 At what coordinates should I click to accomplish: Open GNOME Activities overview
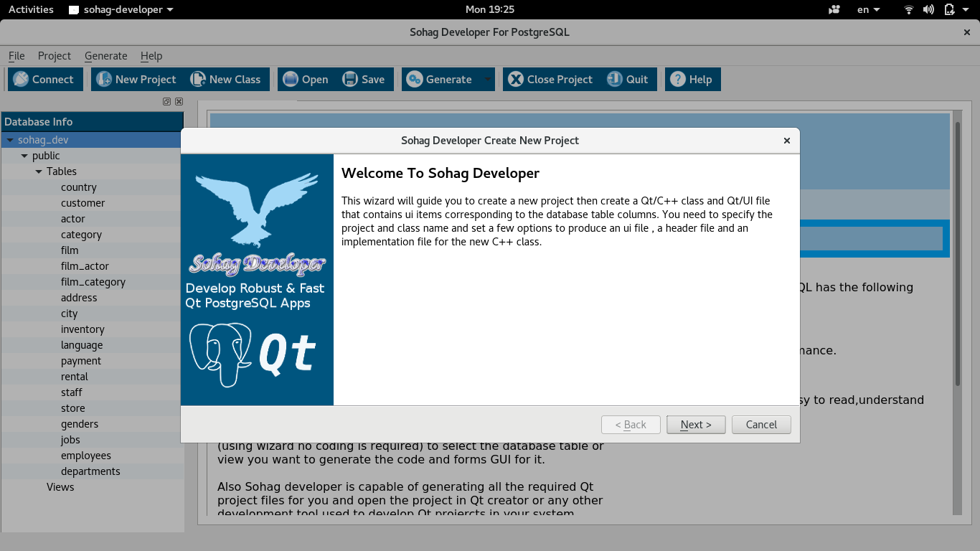tap(31, 9)
